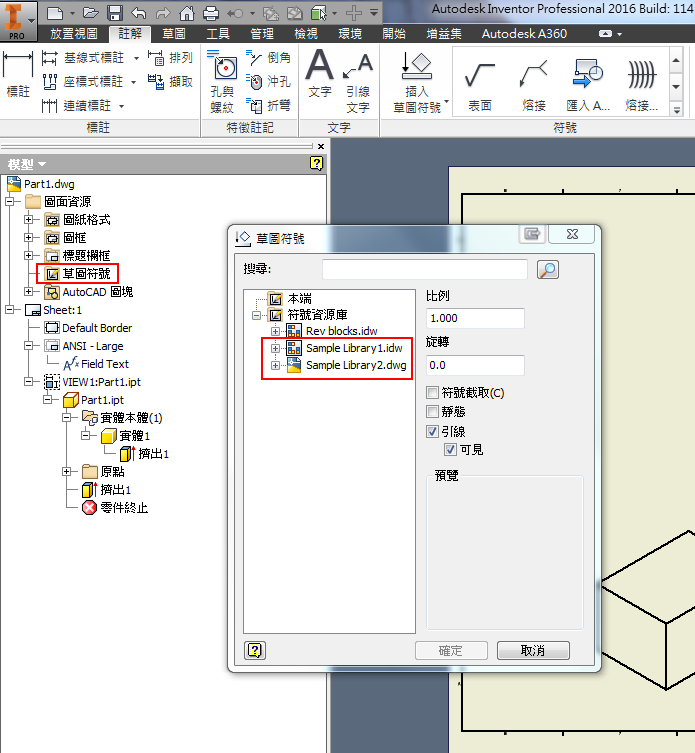Expand the AutoCAD 圖塊 folder
Image resolution: width=695 pixels, height=753 pixels.
(29, 291)
